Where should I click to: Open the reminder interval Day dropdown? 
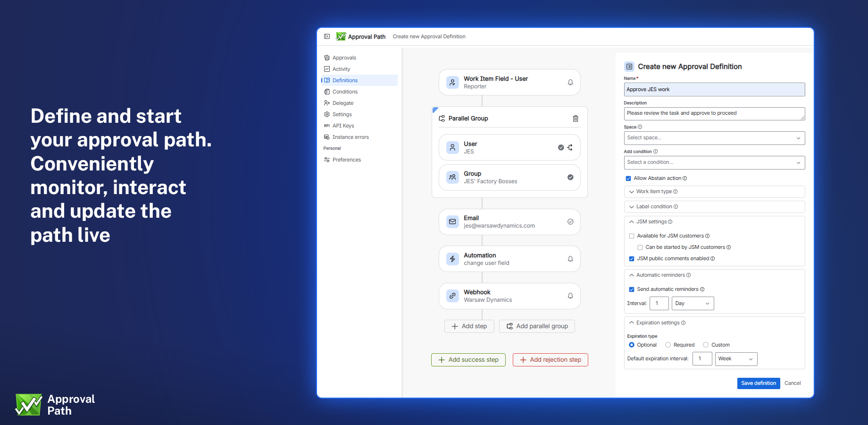(x=692, y=303)
